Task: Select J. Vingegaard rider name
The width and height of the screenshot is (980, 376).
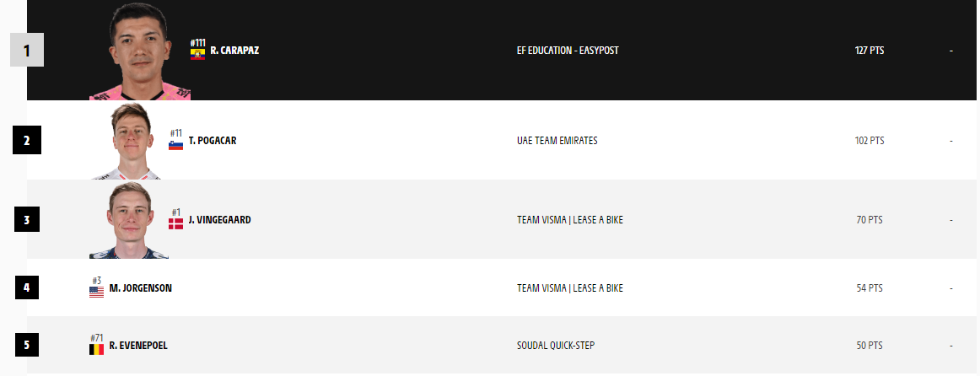Action: click(x=218, y=220)
